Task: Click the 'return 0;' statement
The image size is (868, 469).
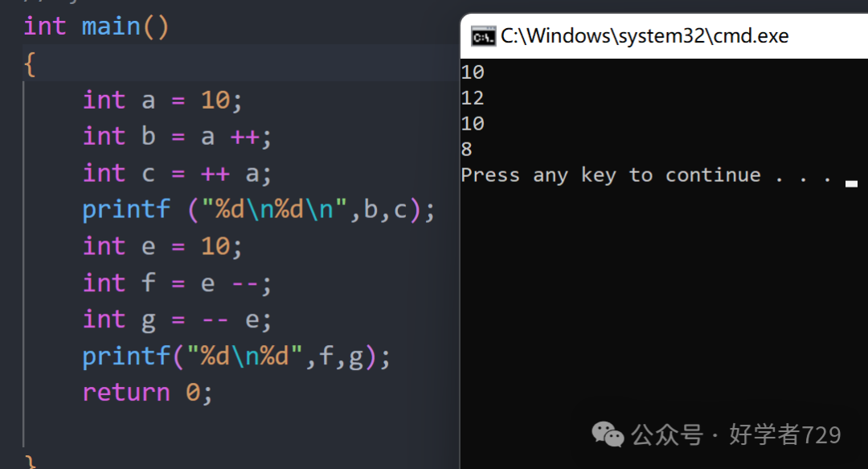Action: [x=147, y=393]
